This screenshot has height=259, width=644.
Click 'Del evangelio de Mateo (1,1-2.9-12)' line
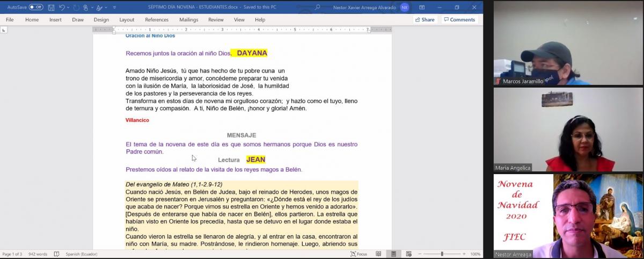[x=174, y=184]
